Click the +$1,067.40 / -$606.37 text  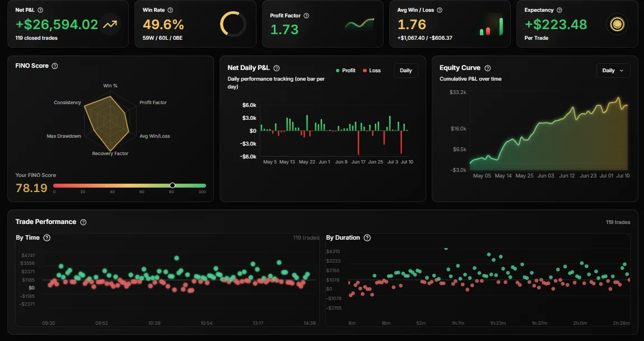click(424, 38)
